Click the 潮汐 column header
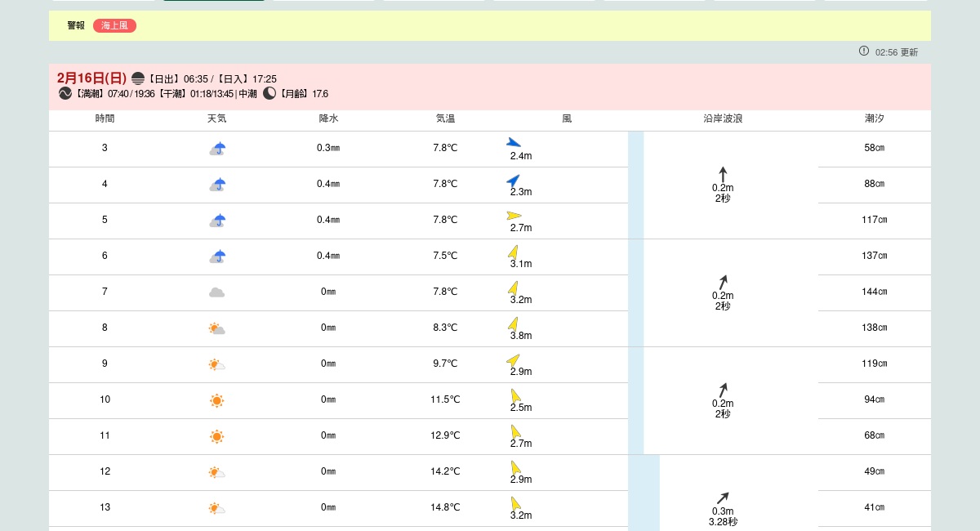The image size is (980, 531). tap(874, 119)
